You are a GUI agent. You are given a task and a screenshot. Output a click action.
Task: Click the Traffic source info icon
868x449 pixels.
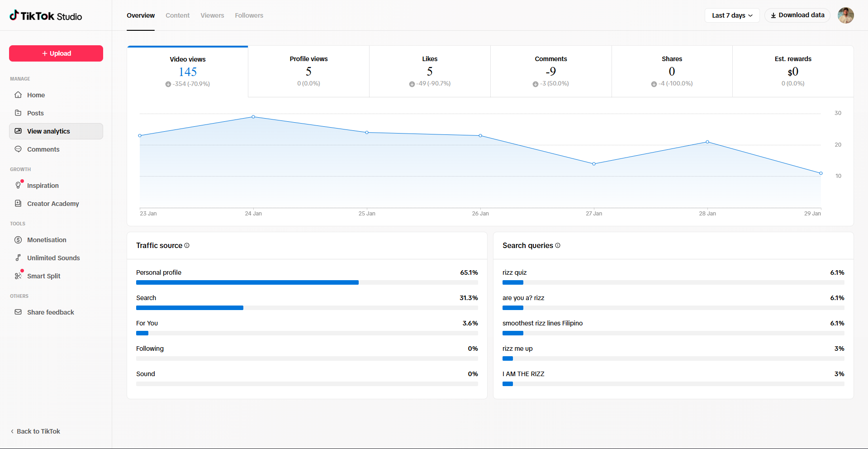tap(187, 245)
